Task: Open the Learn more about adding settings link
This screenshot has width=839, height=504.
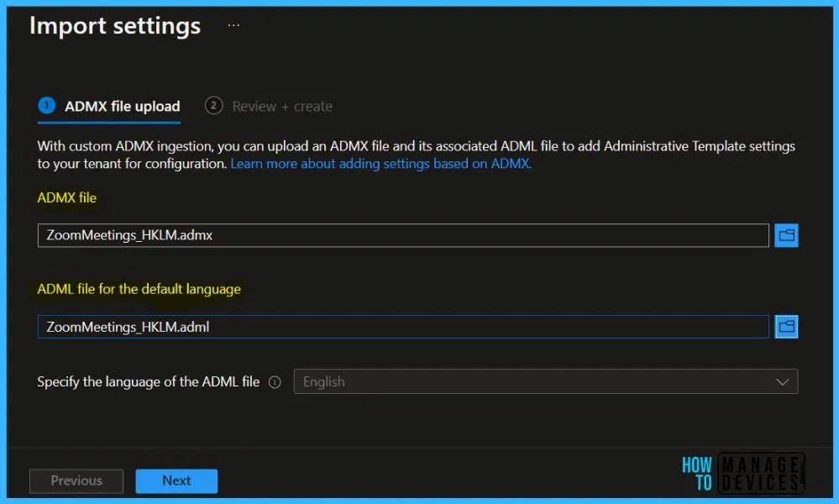Action: [380, 164]
